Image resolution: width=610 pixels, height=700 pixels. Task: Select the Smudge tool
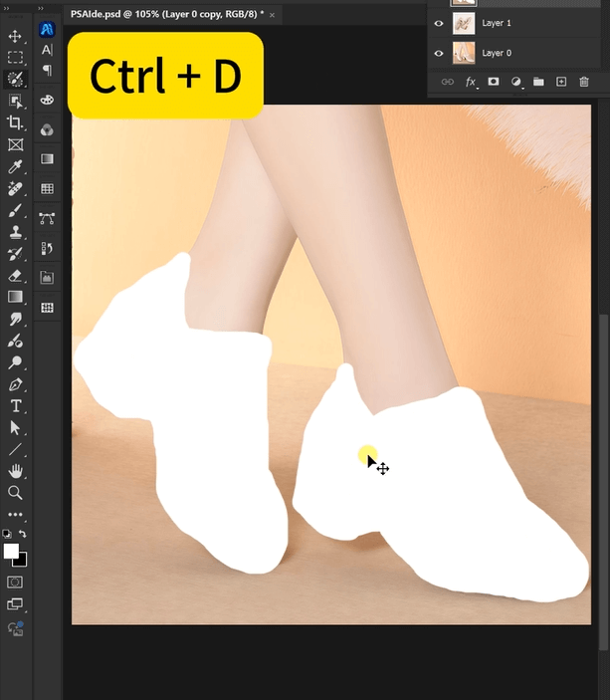(15, 319)
